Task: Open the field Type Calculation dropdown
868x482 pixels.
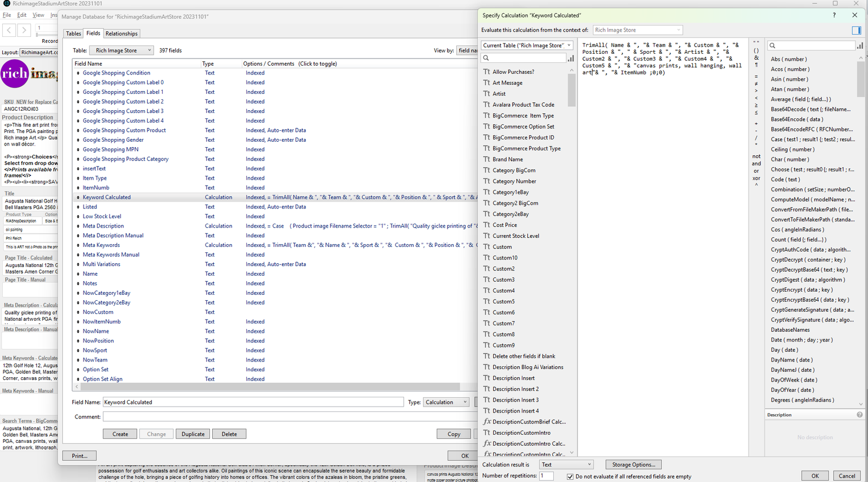Action: point(446,402)
